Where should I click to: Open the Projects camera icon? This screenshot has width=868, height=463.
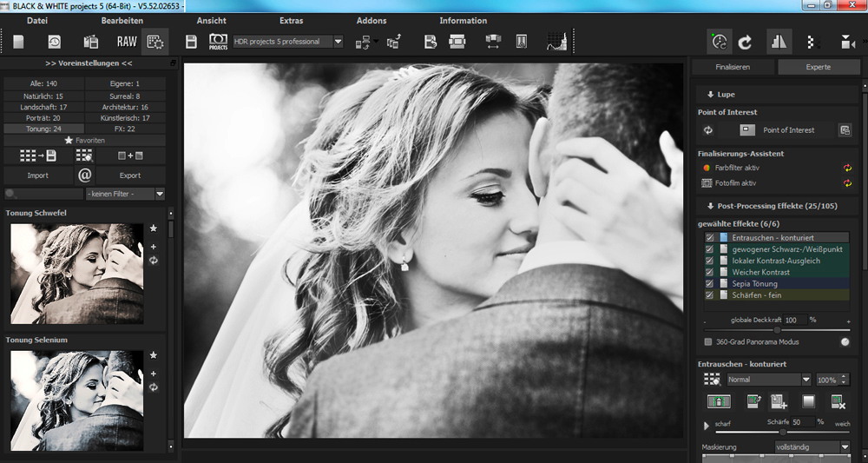218,42
